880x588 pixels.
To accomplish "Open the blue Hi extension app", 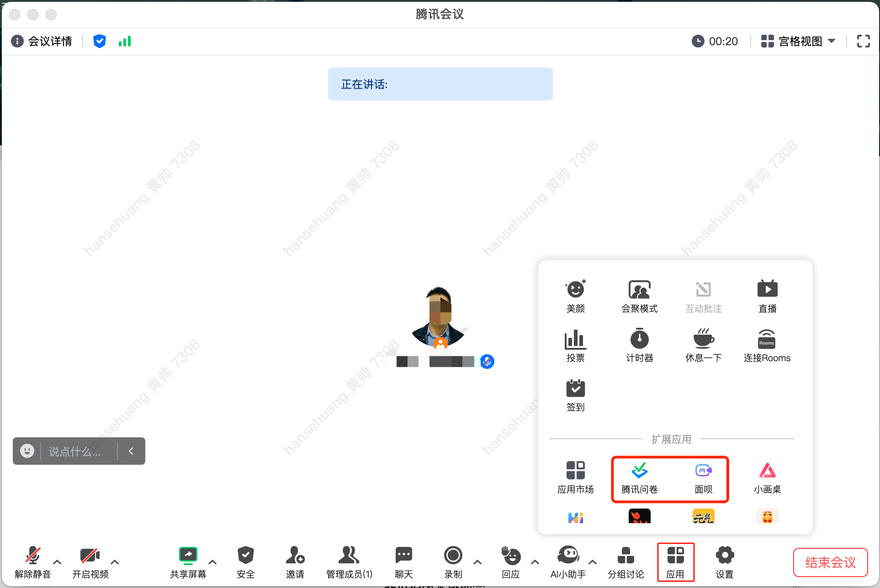I will coord(575,517).
